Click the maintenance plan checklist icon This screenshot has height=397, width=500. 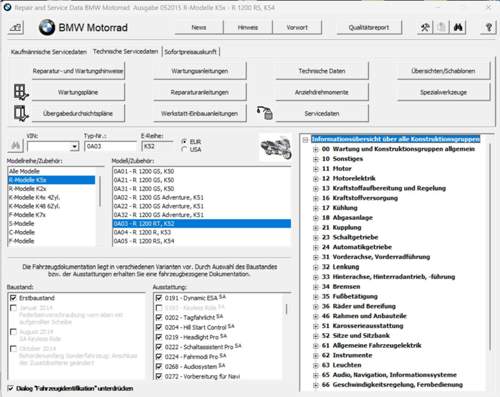(21, 92)
